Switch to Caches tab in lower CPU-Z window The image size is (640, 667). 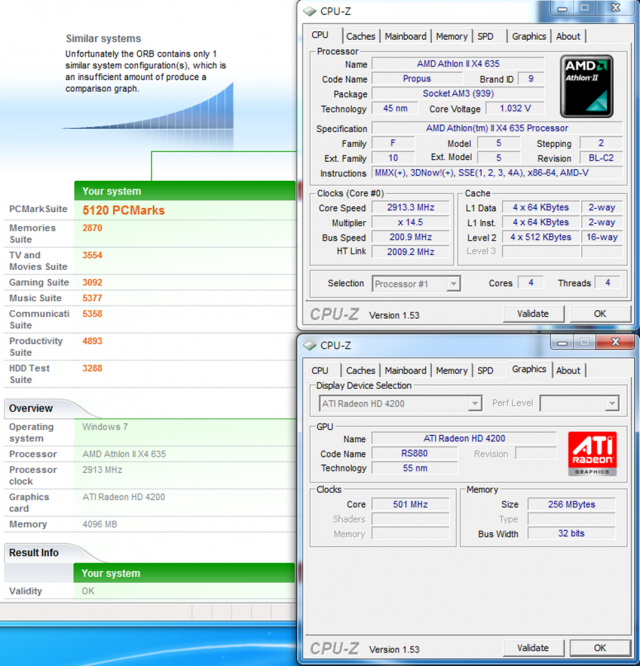pyautogui.click(x=361, y=371)
